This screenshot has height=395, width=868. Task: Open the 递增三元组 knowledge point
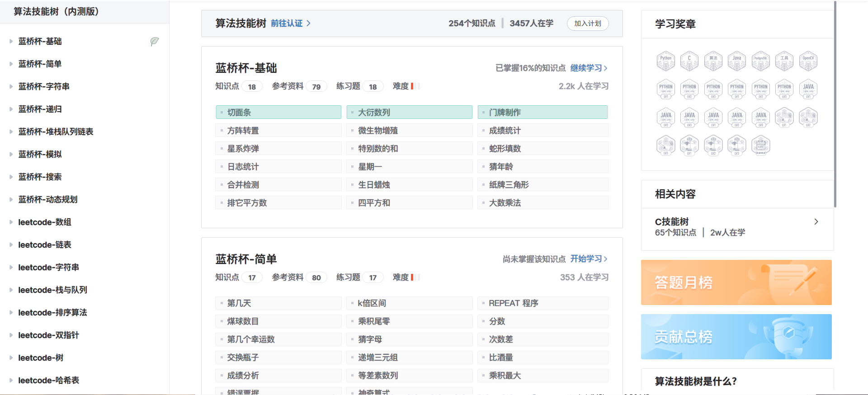[410, 357]
